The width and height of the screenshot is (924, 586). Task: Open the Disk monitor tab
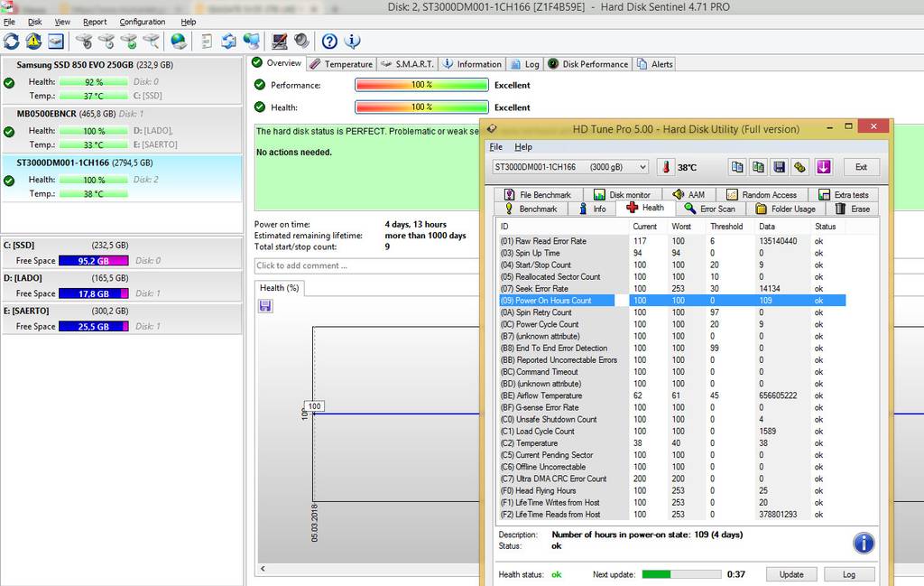[622, 195]
